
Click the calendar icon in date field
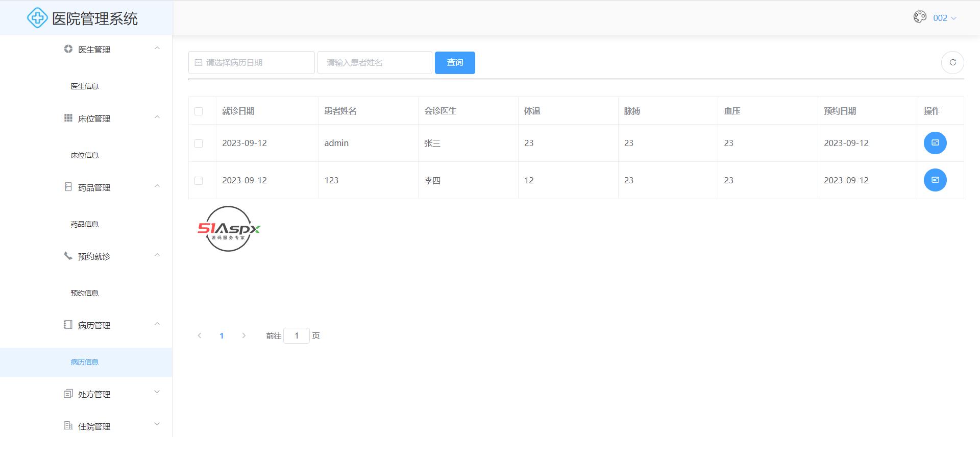[199, 63]
